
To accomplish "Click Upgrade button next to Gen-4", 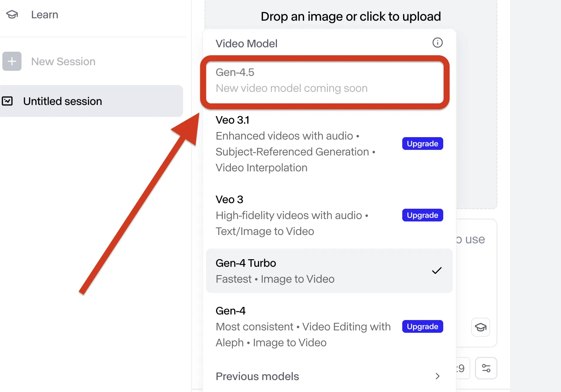I will pos(422,326).
